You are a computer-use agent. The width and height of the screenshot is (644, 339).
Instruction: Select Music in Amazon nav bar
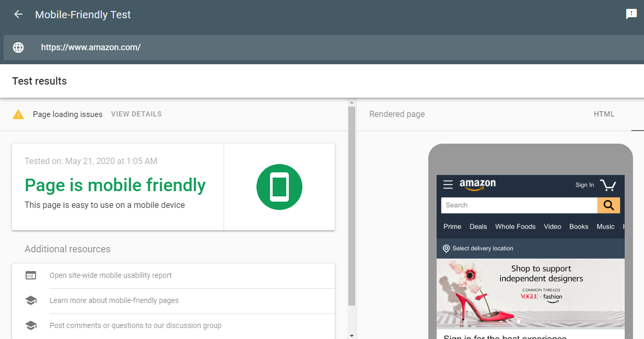pos(605,227)
